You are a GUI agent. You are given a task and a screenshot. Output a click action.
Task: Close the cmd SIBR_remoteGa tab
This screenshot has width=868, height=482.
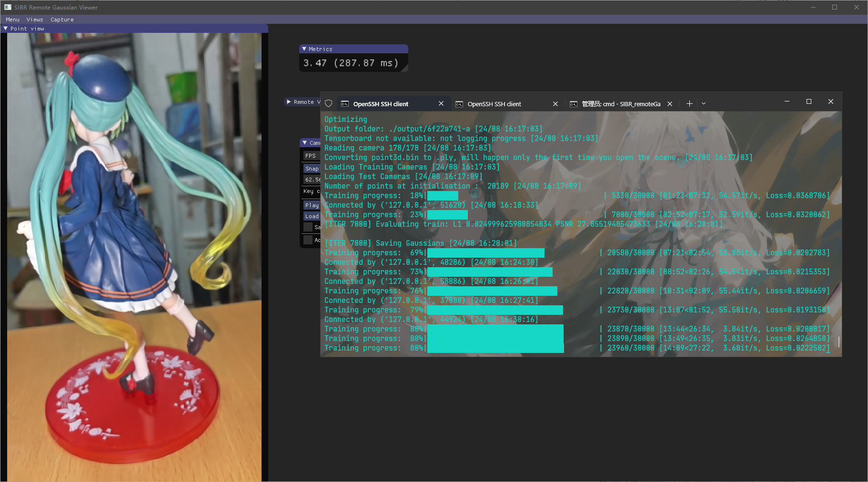click(x=670, y=104)
